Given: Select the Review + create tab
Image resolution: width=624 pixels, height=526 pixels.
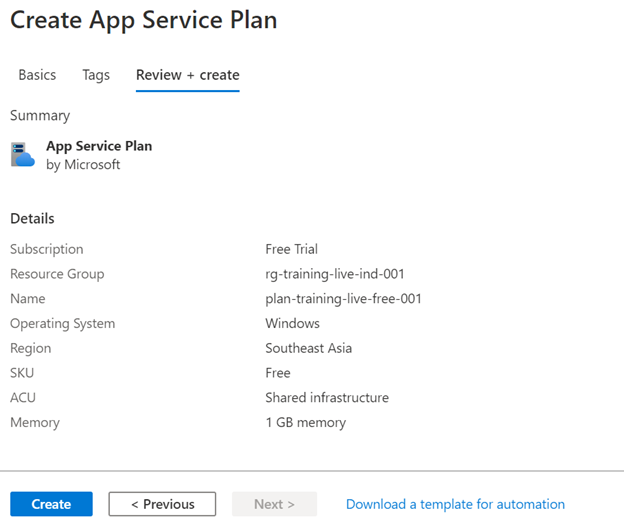Looking at the screenshot, I should coord(188,75).
